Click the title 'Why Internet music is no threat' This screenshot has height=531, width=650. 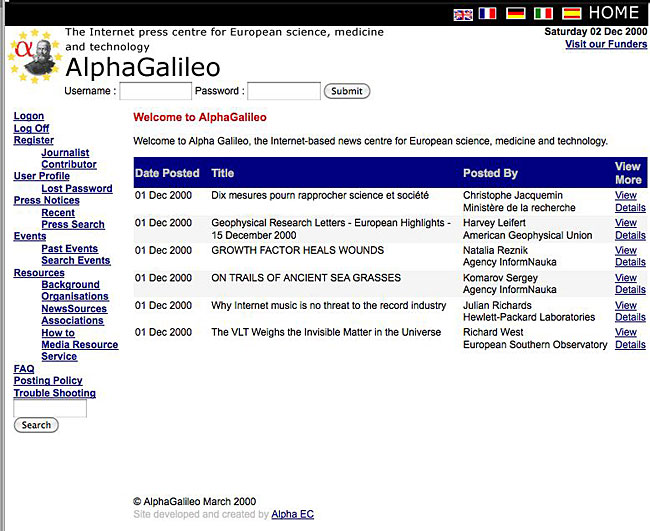point(329,306)
